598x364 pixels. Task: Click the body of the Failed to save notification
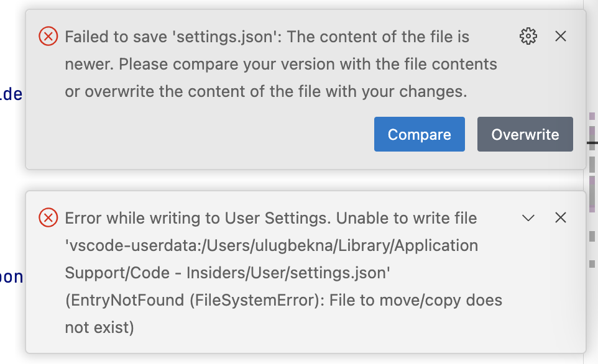pos(274,65)
